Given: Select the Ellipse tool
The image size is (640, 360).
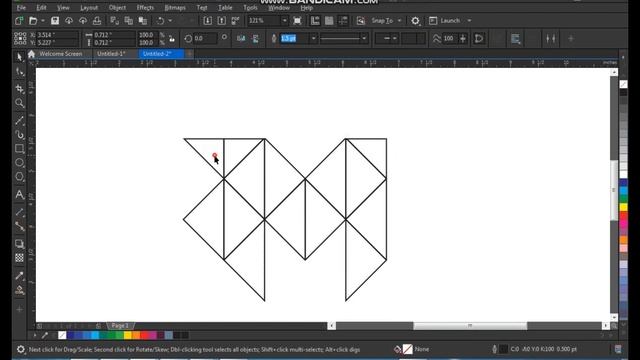Looking at the screenshot, I should pos(19,162).
